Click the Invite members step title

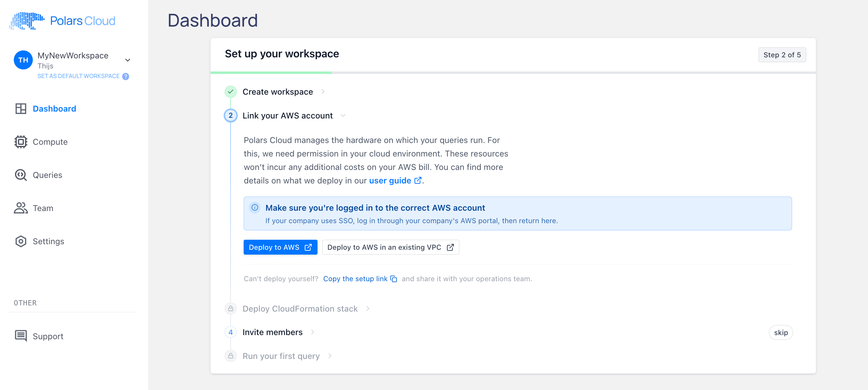coord(272,332)
